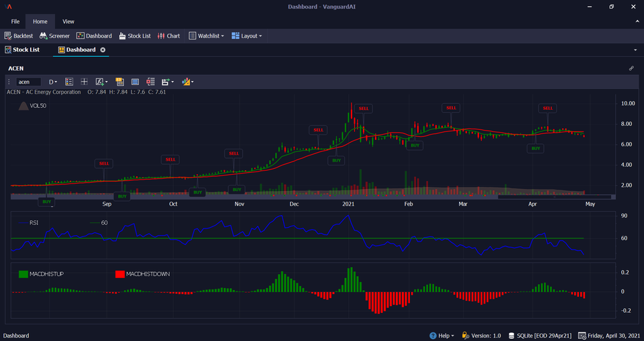Expand the Watchlist dropdown

click(x=206, y=36)
